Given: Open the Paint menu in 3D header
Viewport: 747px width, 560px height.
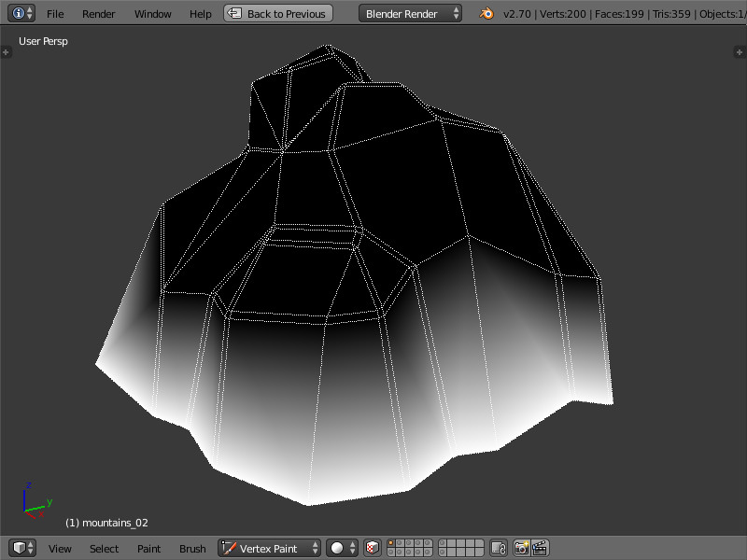Looking at the screenshot, I should 148,549.
